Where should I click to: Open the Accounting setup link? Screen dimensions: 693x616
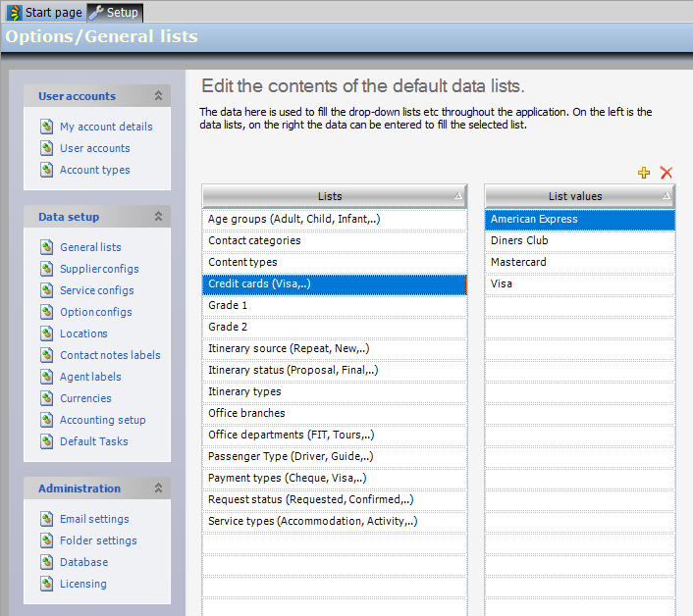point(102,420)
